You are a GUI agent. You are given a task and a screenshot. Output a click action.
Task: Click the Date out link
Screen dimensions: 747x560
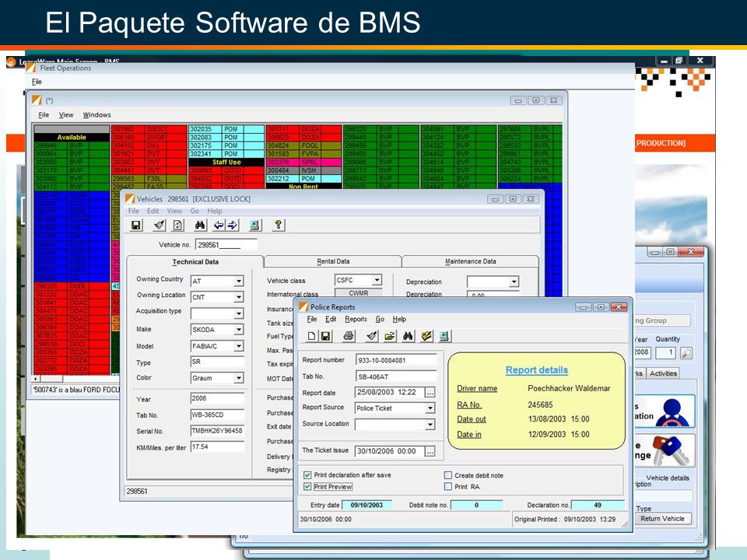[x=472, y=419]
